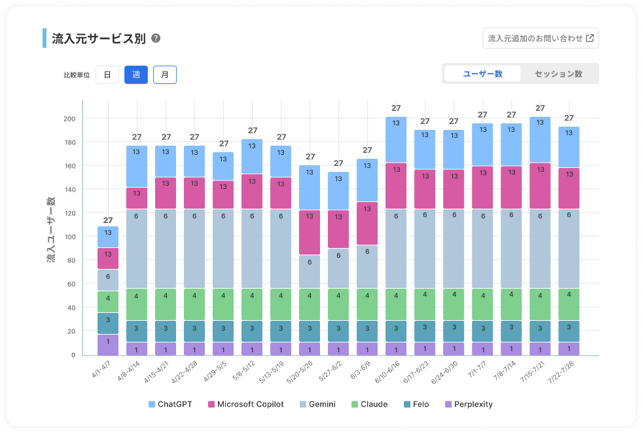This screenshot has height=433, width=642.
Task: Click Microsoft Copilot segment of 7/15-7/21 bar
Action: [540, 186]
